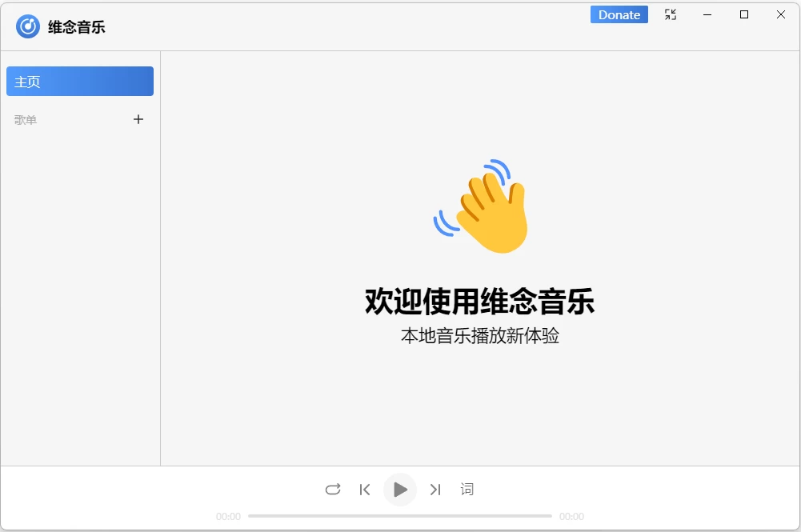
Task: Open the Donate button
Action: [619, 14]
